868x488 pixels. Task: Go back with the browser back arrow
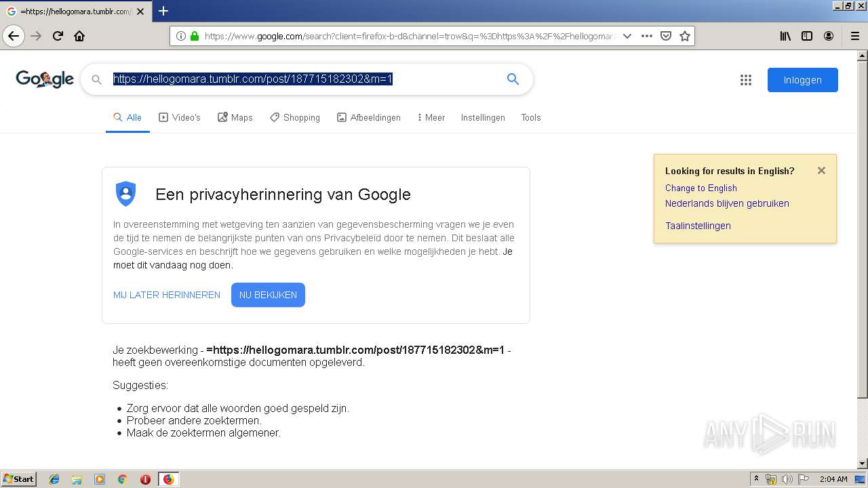[14, 36]
